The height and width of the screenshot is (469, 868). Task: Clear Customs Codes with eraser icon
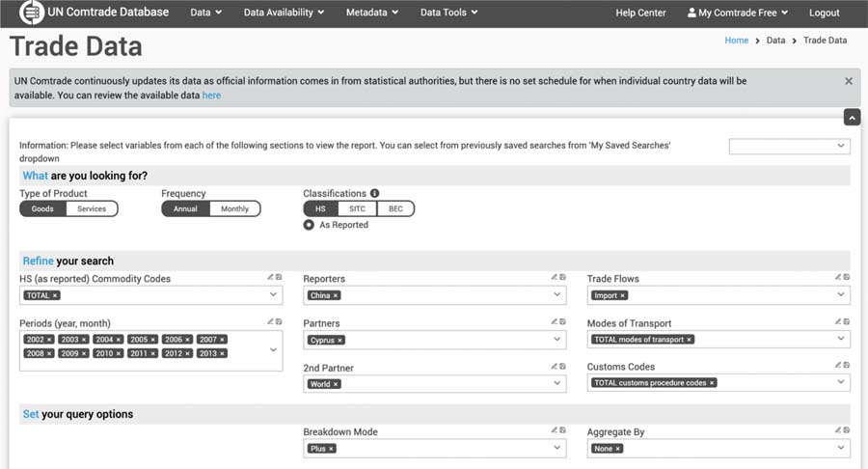[x=838, y=365]
